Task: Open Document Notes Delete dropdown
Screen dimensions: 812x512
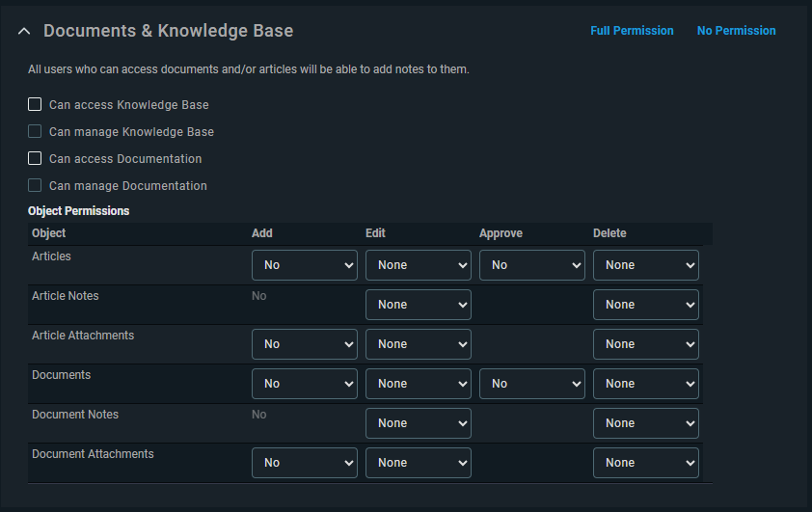Action: pos(646,423)
